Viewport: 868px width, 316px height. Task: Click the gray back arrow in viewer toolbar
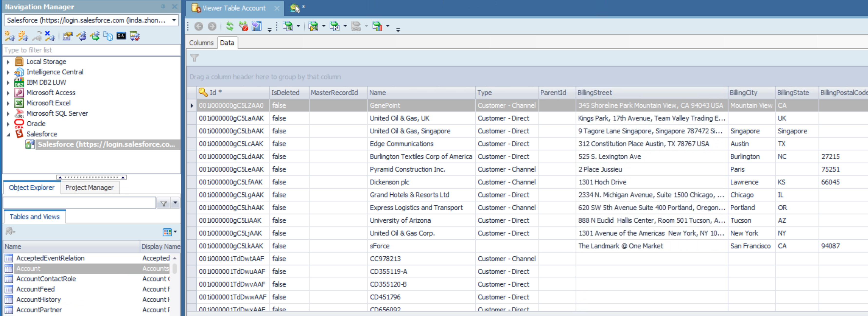[x=199, y=26]
